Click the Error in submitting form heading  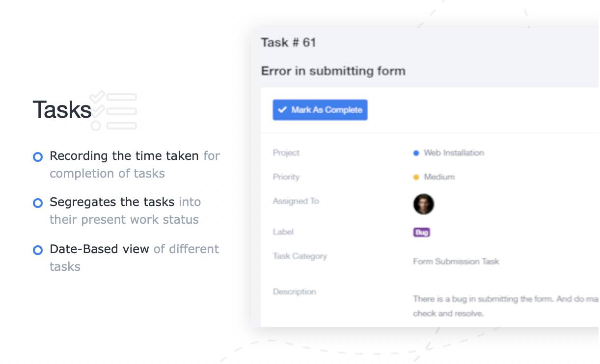click(333, 71)
